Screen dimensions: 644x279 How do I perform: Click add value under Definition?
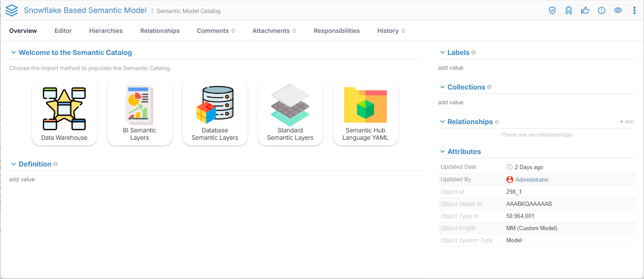[x=22, y=179]
